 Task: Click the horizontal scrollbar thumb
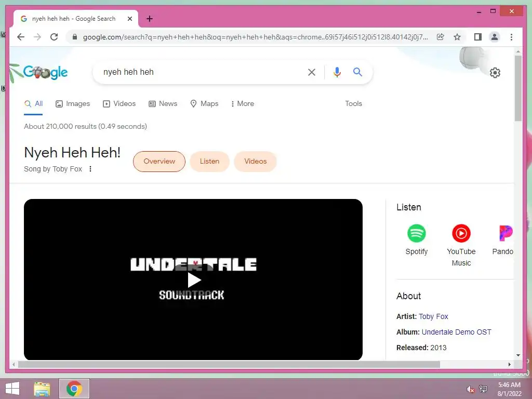pos(229,365)
